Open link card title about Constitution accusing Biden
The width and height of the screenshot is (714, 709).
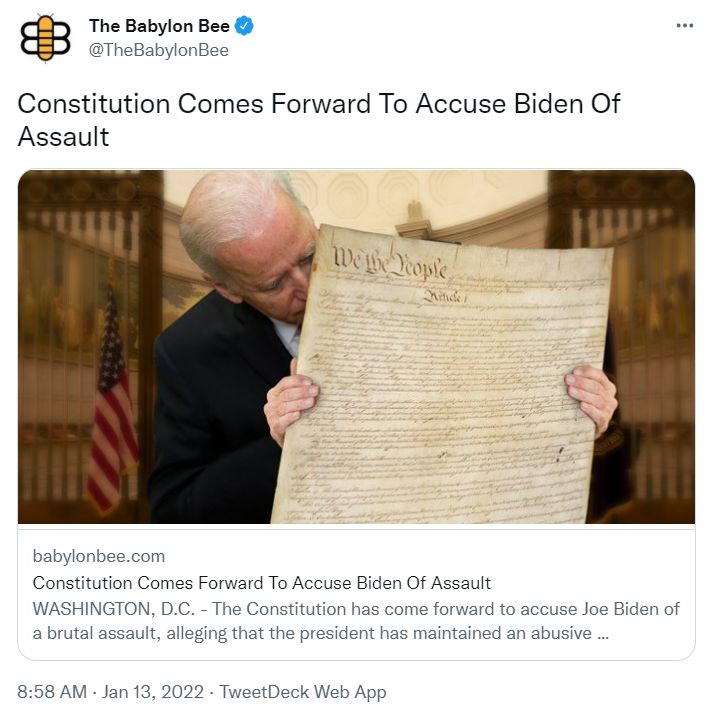262,583
